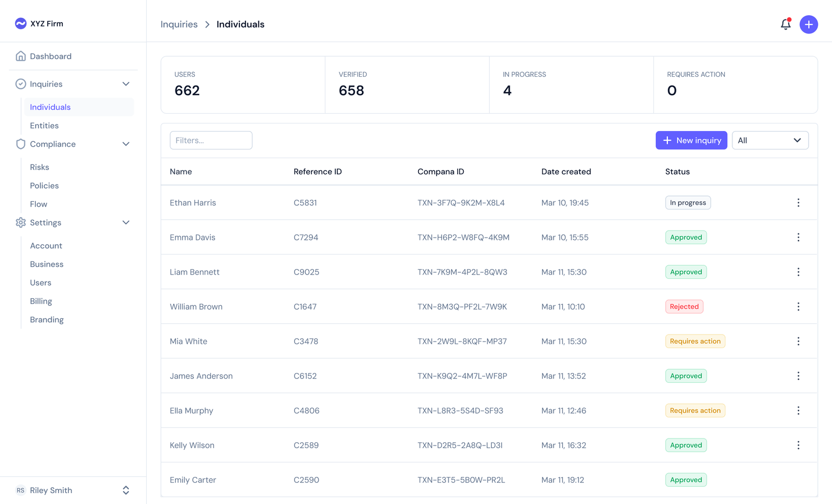Open the actions menu for Ethan Harris

pyautogui.click(x=798, y=202)
